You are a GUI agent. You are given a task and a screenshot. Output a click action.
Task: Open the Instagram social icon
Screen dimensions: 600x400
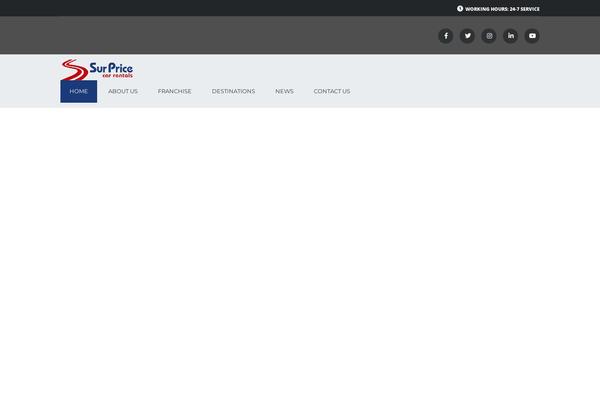[489, 36]
